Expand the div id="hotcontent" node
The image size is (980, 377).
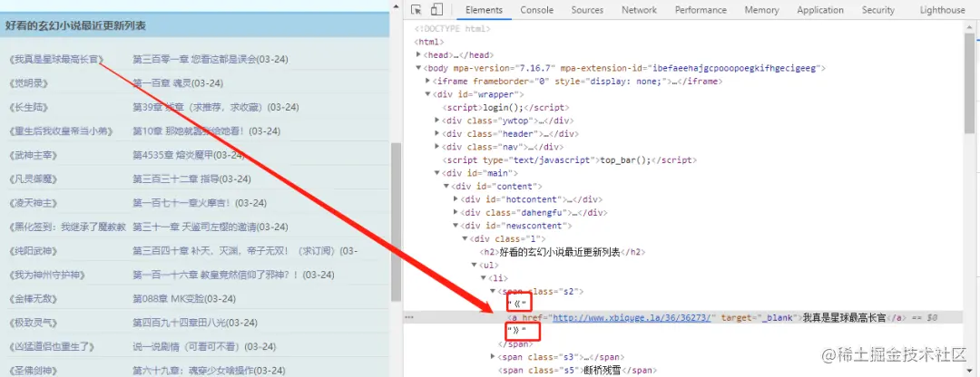[456, 199]
